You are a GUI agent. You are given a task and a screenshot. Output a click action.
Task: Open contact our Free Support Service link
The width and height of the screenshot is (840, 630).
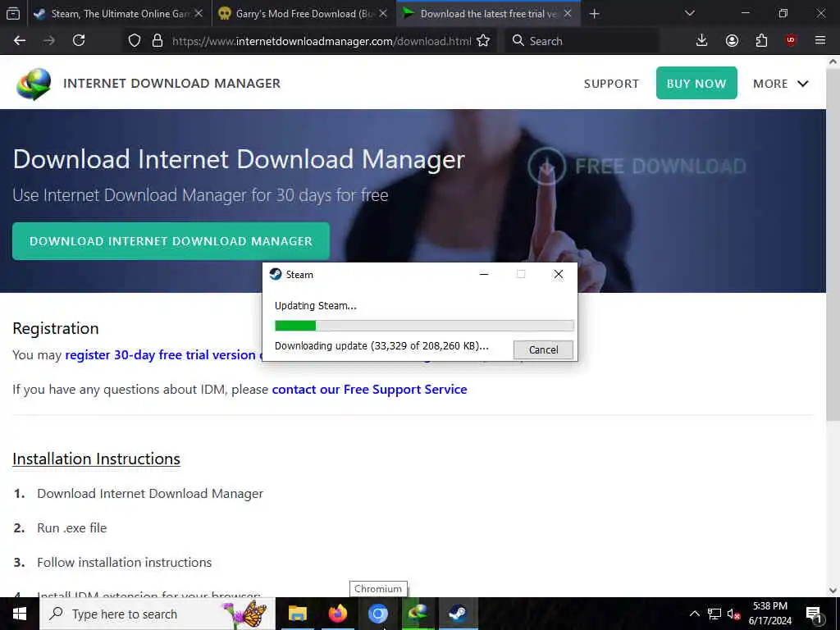click(370, 390)
